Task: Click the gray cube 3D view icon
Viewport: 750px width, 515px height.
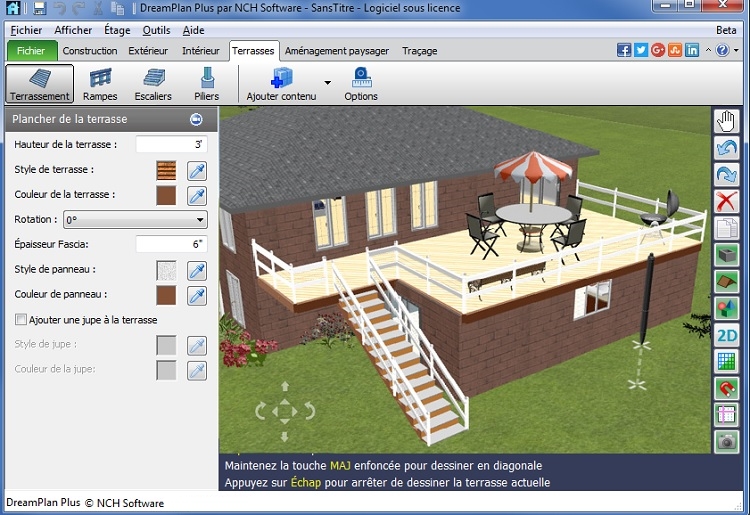Action: tap(727, 255)
